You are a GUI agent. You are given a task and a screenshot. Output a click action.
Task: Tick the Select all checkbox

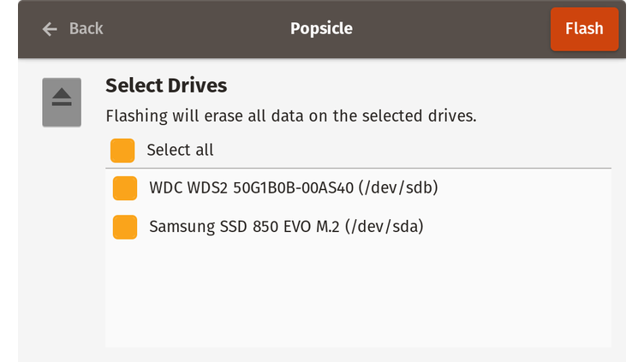pyautogui.click(x=122, y=151)
